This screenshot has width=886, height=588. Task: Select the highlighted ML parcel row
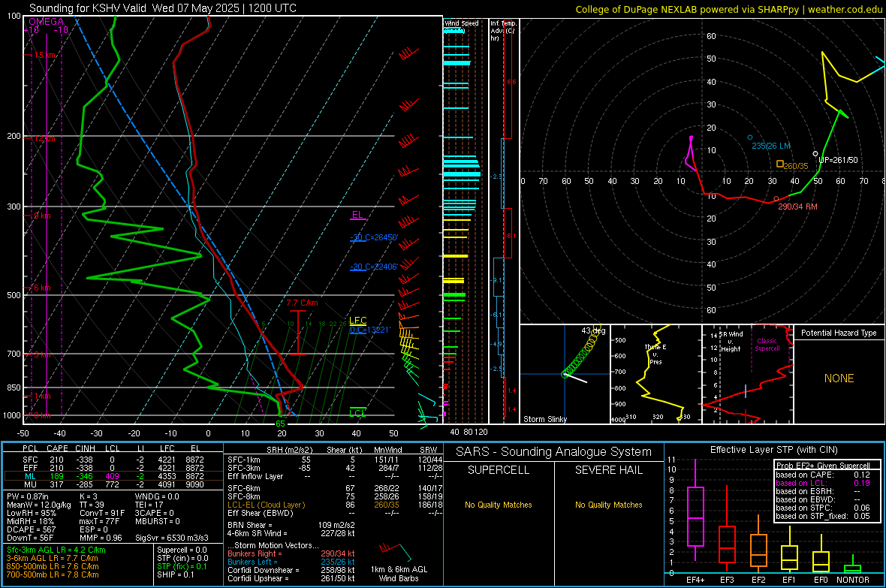click(x=113, y=476)
